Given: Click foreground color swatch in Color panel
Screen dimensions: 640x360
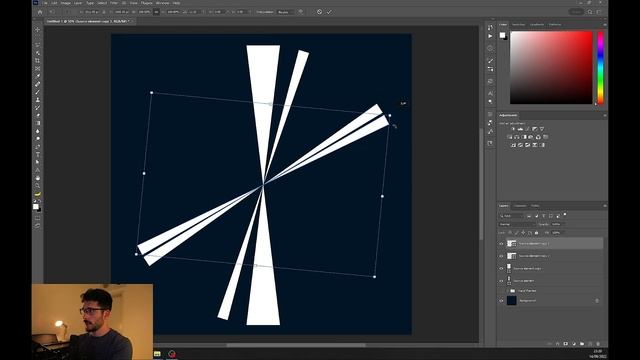Looking at the screenshot, I should click(x=502, y=35).
